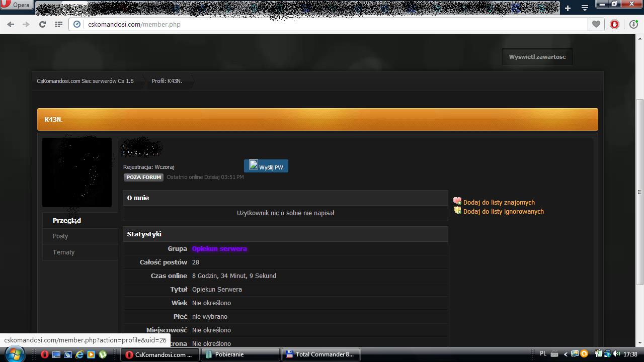Open the Opera main menu

(x=17, y=5)
